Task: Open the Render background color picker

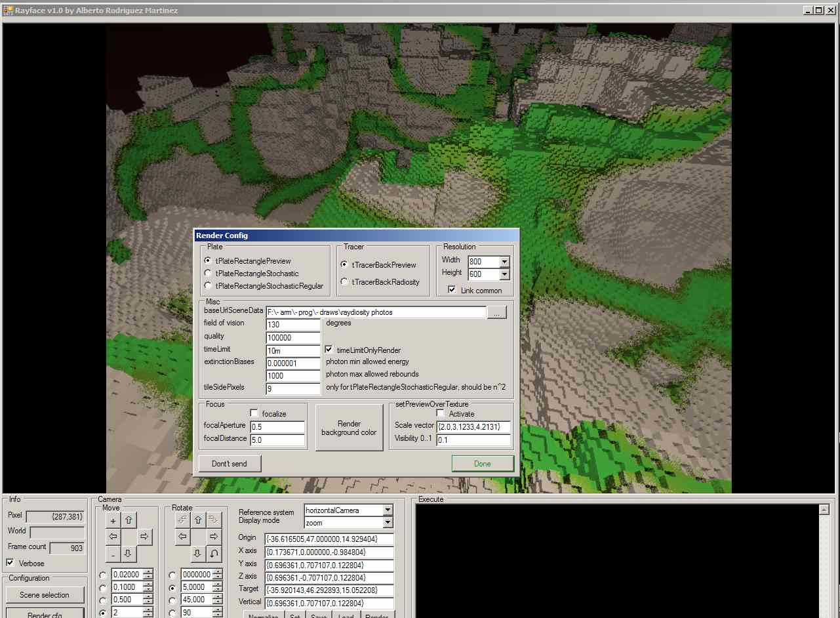Action: tap(349, 428)
